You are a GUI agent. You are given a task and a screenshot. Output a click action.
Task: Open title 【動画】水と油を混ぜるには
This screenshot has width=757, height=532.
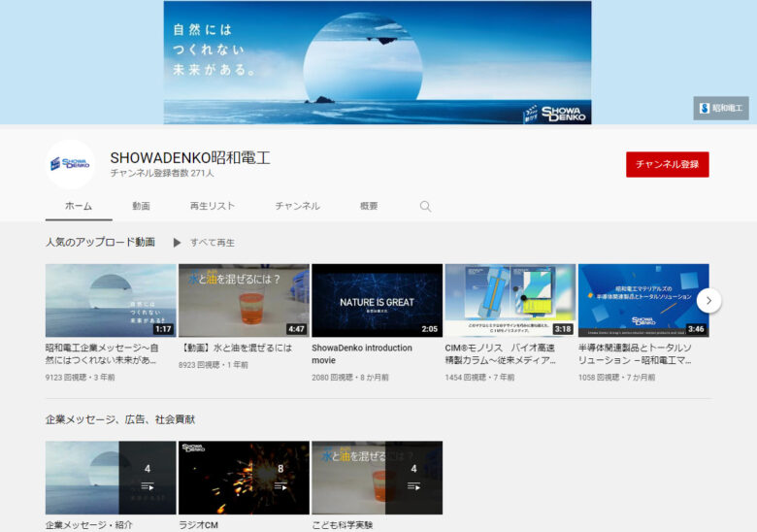click(x=236, y=348)
